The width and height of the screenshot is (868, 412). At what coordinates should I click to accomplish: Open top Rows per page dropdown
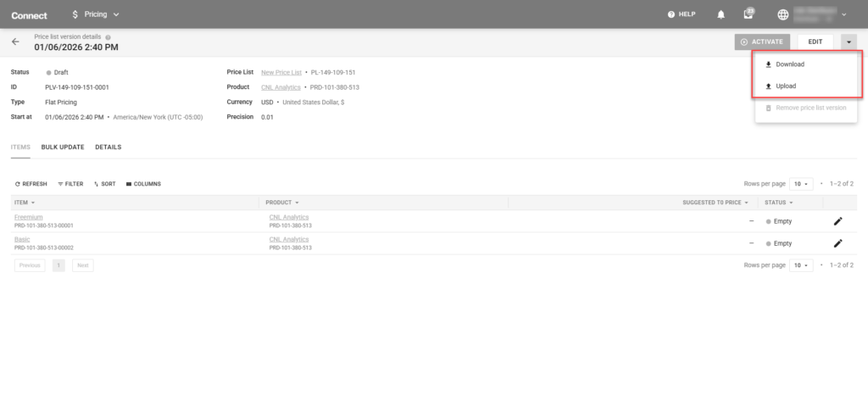(x=801, y=184)
